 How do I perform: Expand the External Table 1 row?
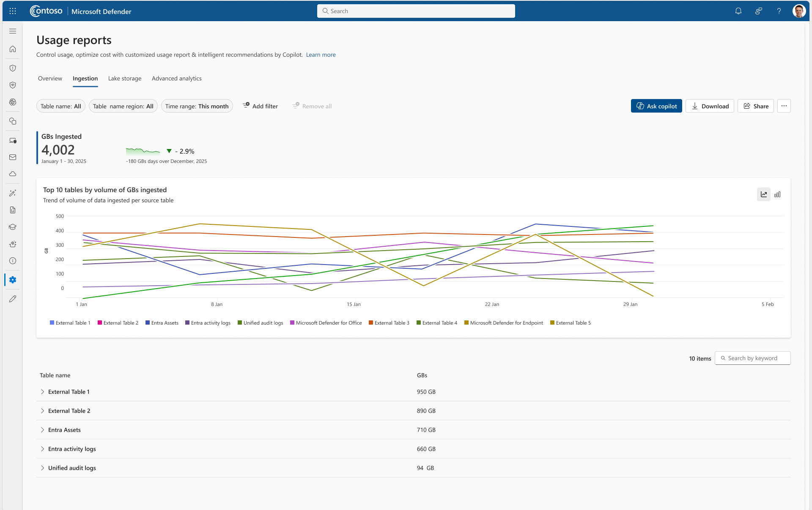tap(42, 392)
